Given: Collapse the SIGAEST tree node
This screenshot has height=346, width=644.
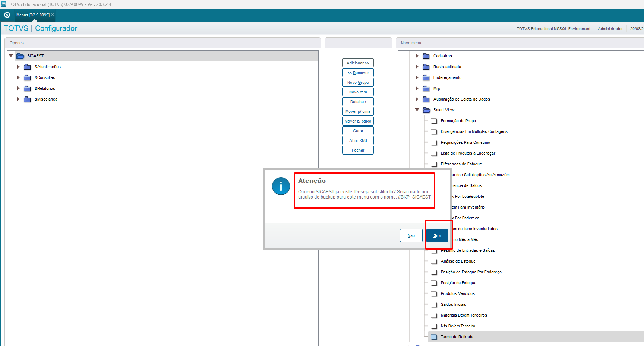Looking at the screenshot, I should click(x=11, y=56).
